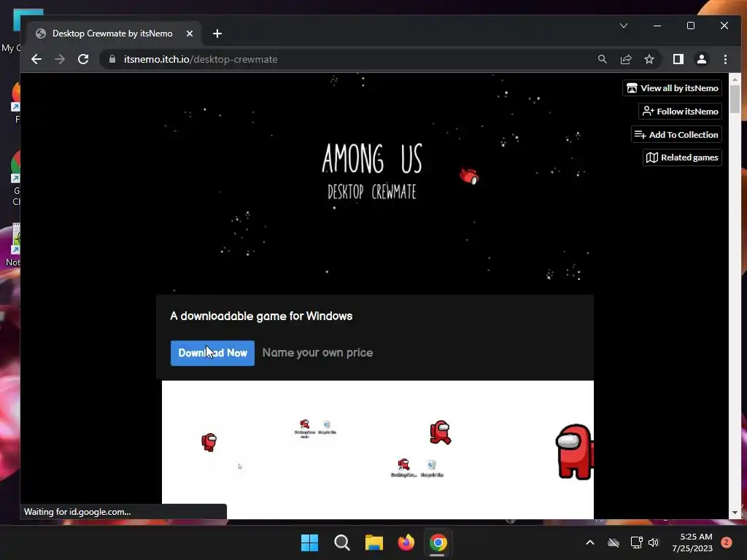
Task: Open the Windows Start menu
Action: pos(309,542)
